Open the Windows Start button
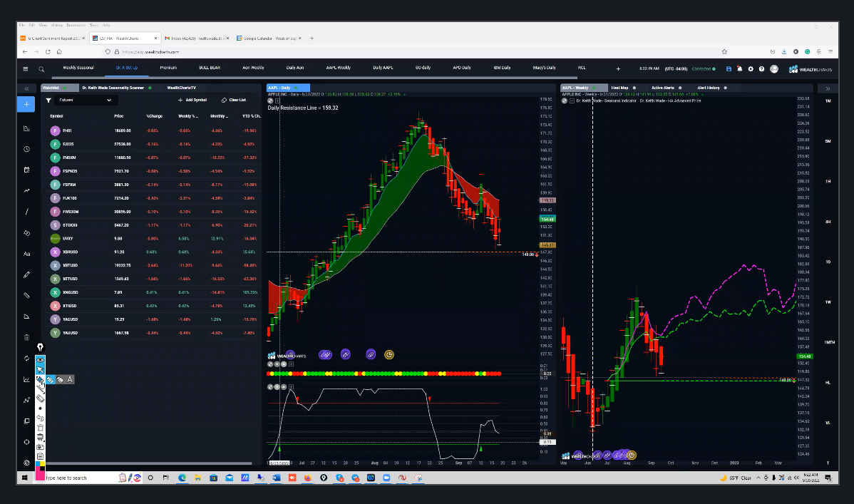This screenshot has height=504, width=854. [x=24, y=478]
